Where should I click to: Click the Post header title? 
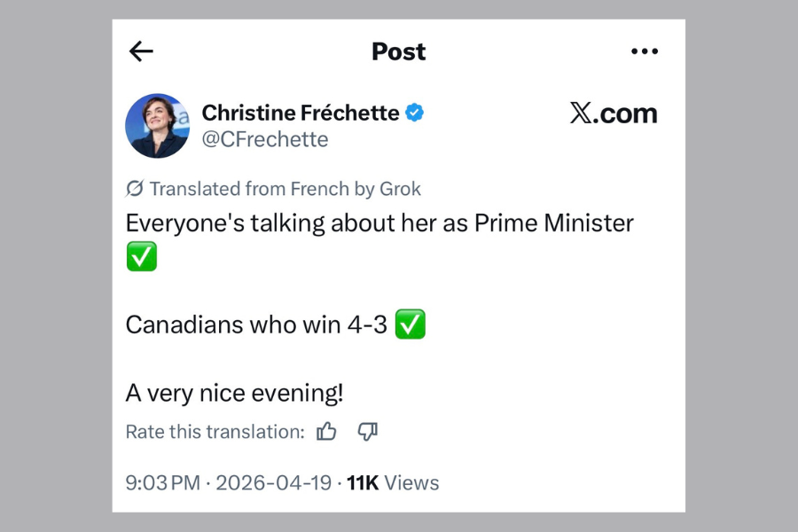[x=397, y=51]
